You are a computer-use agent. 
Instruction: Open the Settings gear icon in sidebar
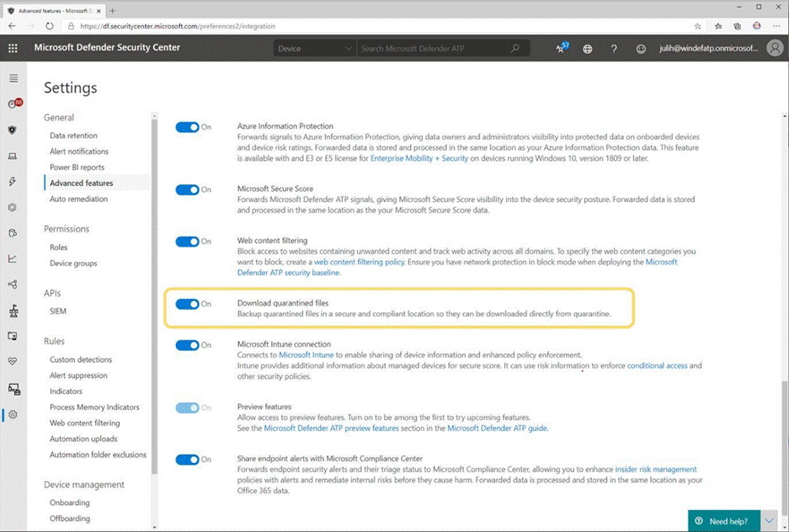13,414
